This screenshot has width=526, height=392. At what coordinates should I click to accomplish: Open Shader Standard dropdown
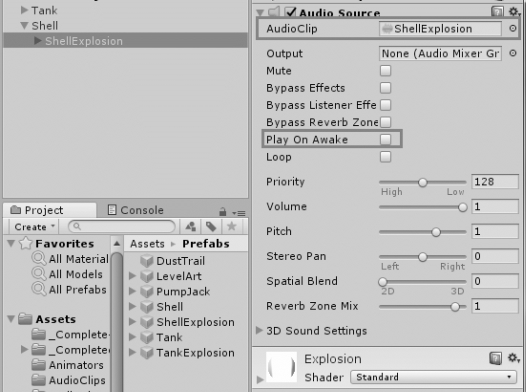(x=434, y=377)
